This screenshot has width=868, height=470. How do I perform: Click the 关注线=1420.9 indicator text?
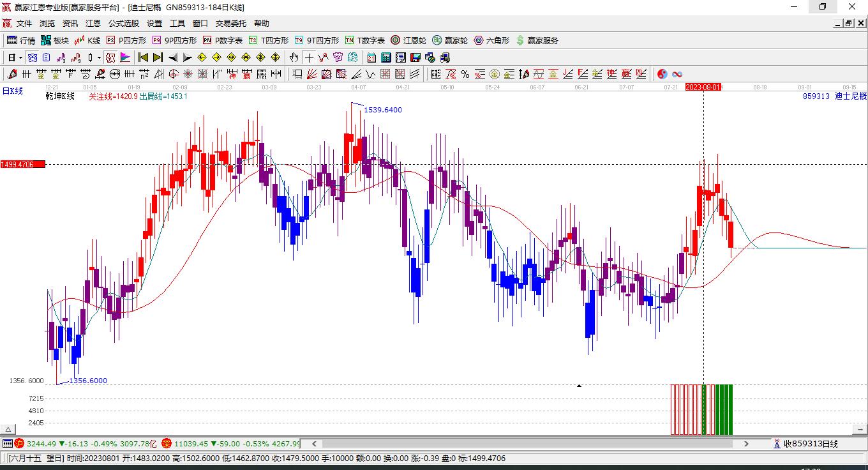[x=113, y=96]
